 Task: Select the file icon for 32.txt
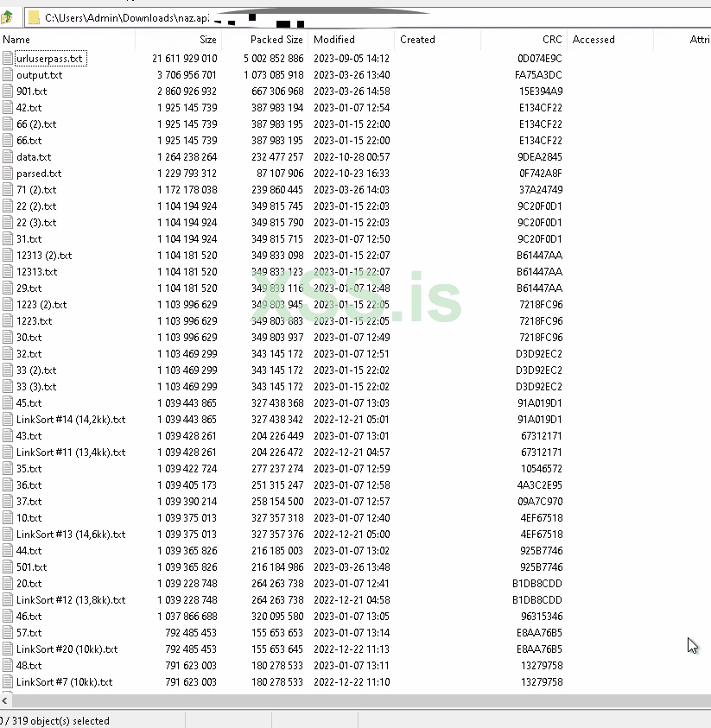tap(8, 354)
